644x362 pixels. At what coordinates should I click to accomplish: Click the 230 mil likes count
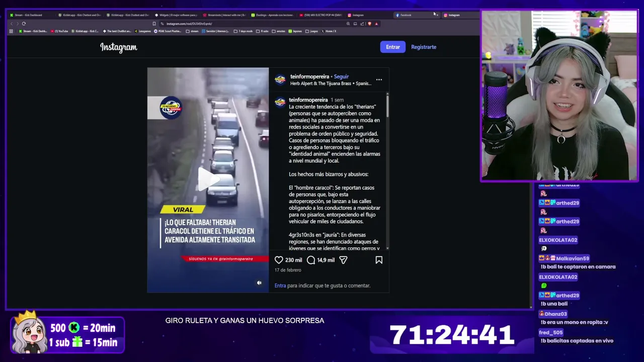pos(293,260)
